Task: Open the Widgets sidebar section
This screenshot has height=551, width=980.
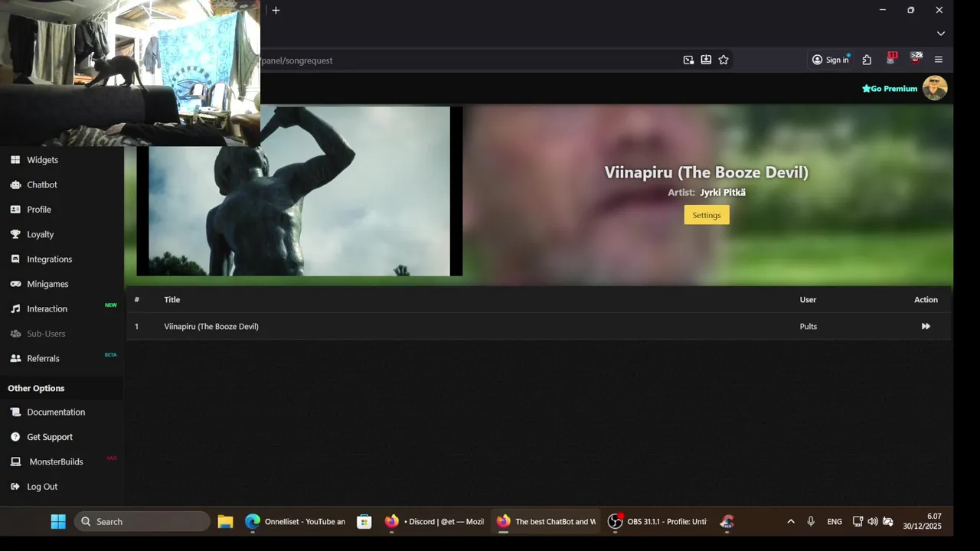Action: [x=42, y=160]
